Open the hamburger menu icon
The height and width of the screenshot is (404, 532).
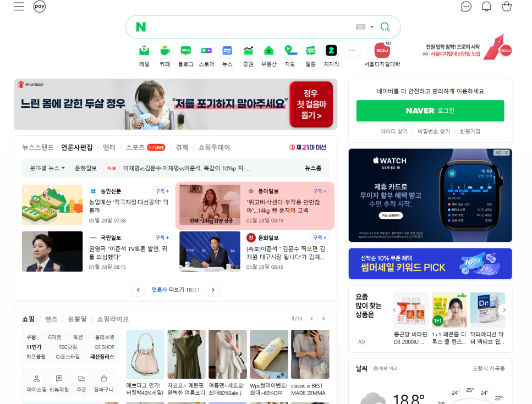pos(19,7)
